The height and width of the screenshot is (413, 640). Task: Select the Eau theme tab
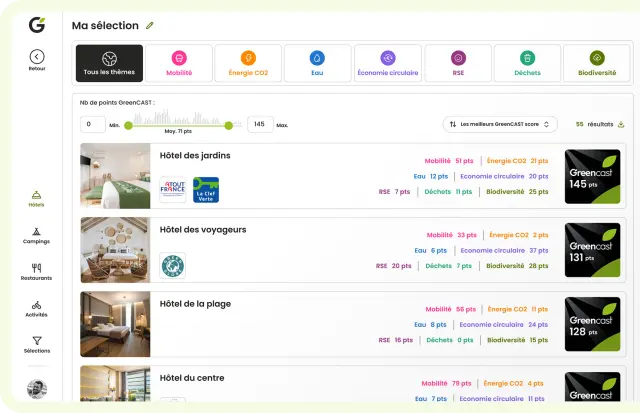318,63
